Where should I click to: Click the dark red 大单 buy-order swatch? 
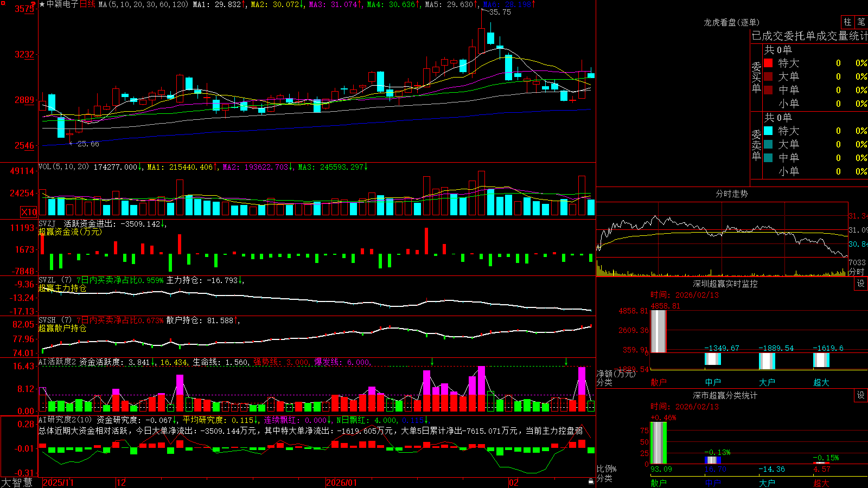tap(768, 76)
